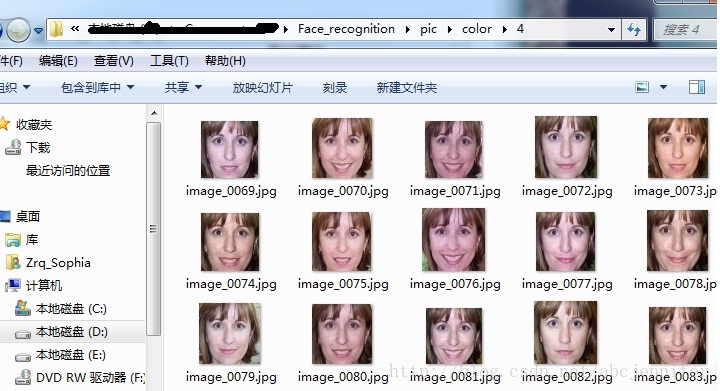This screenshot has height=391, width=720.
Task: Open the 包含到库中 dropdown
Action: 97,87
